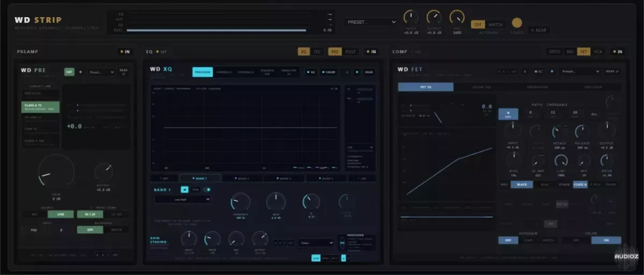Toggle the SAT button in WD PRE

[69, 71]
